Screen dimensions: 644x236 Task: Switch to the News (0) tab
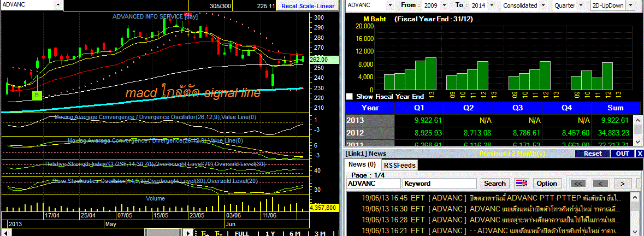click(x=362, y=164)
